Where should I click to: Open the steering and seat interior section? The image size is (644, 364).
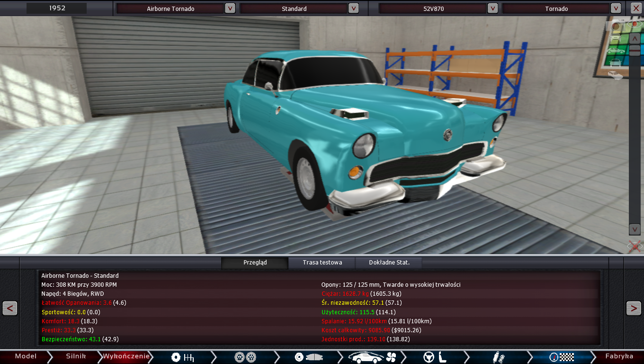[435, 357]
